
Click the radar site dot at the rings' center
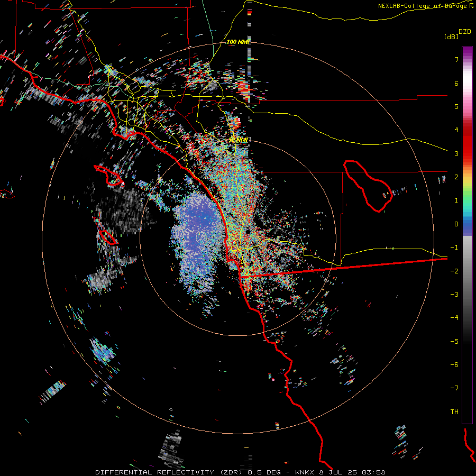tap(249, 232)
